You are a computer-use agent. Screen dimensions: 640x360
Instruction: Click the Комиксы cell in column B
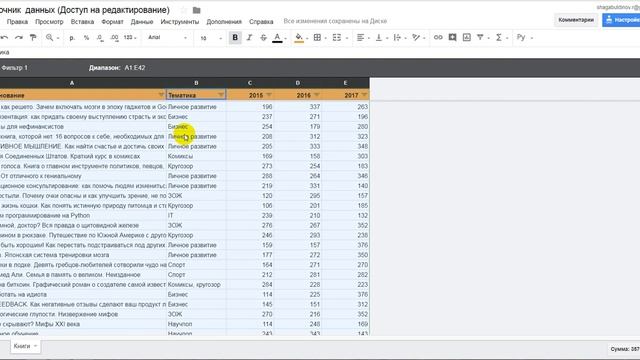pos(196,156)
